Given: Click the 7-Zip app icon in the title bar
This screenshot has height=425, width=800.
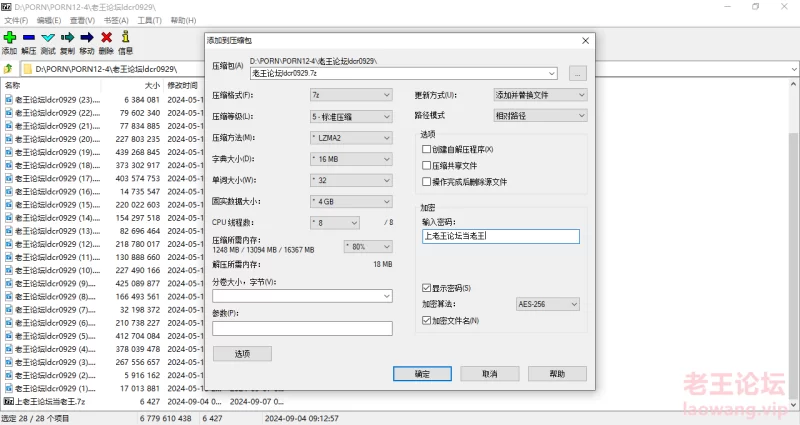Looking at the screenshot, I should (x=6, y=7).
